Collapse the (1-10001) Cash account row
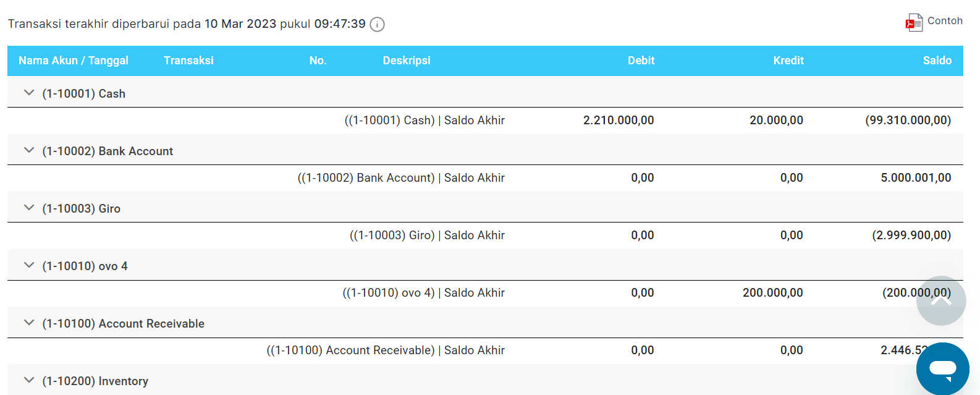The image size is (980, 395). (x=28, y=93)
